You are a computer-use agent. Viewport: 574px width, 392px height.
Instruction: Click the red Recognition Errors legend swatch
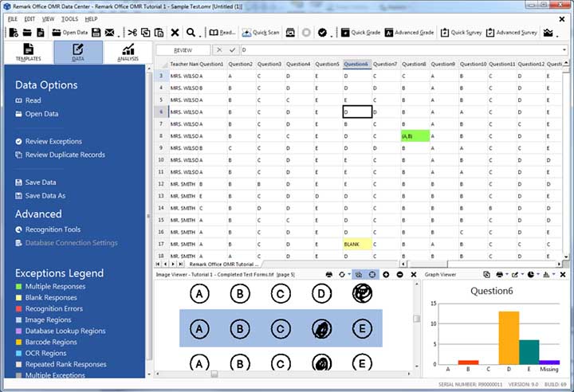click(18, 309)
